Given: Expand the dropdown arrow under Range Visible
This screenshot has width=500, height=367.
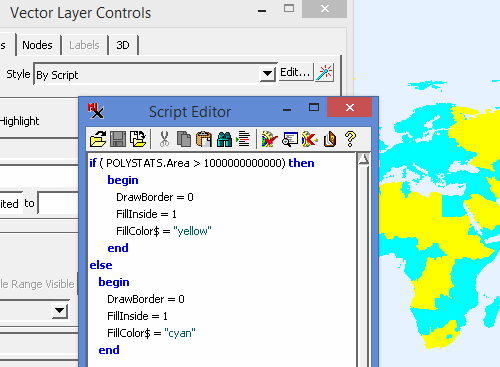Looking at the screenshot, I should 60,311.
